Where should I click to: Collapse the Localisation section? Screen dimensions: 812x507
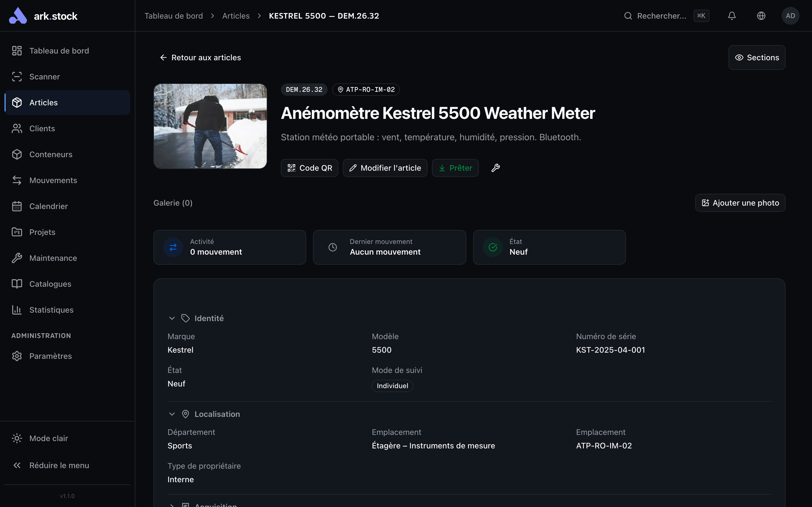[172, 414]
